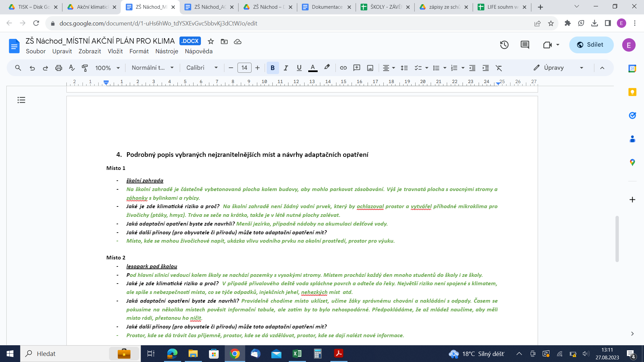Move document with folder icon
Screen dimensions: 644x362
point(224,42)
